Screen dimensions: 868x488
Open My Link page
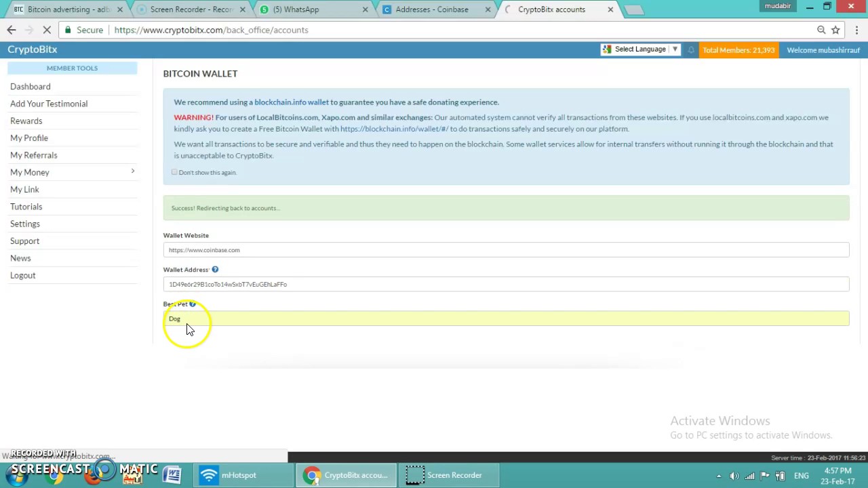[24, 190]
